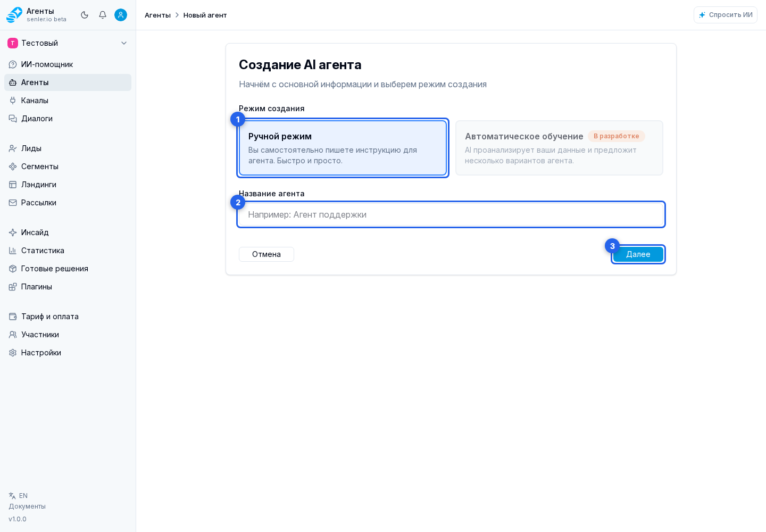
Task: Open Лэндинги in sidebar
Action: [x=68, y=185]
